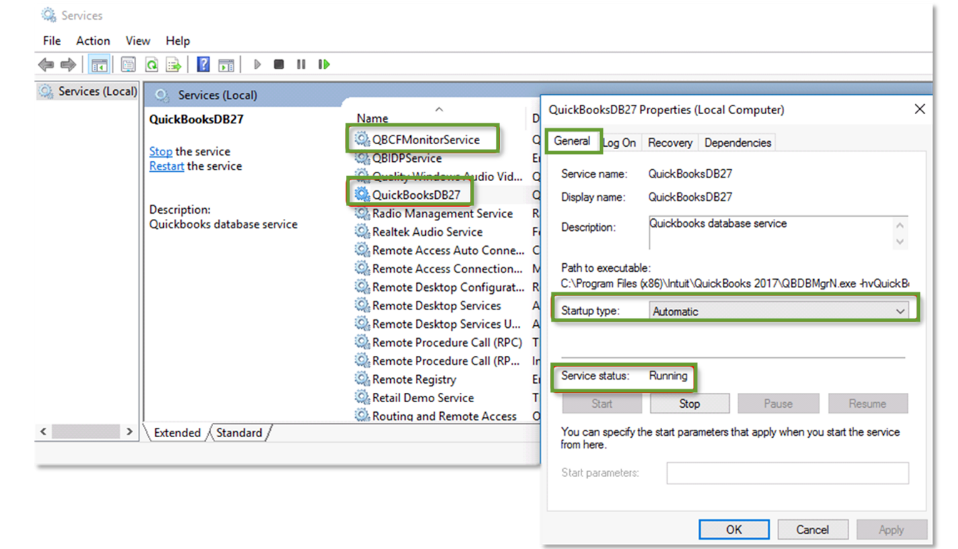Click the greyed-out Pause button
Image resolution: width=958 pixels, height=549 pixels.
pos(778,404)
